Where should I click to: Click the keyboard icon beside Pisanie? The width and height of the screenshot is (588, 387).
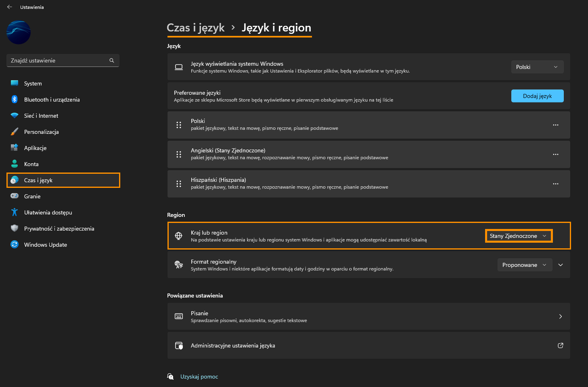[179, 316]
